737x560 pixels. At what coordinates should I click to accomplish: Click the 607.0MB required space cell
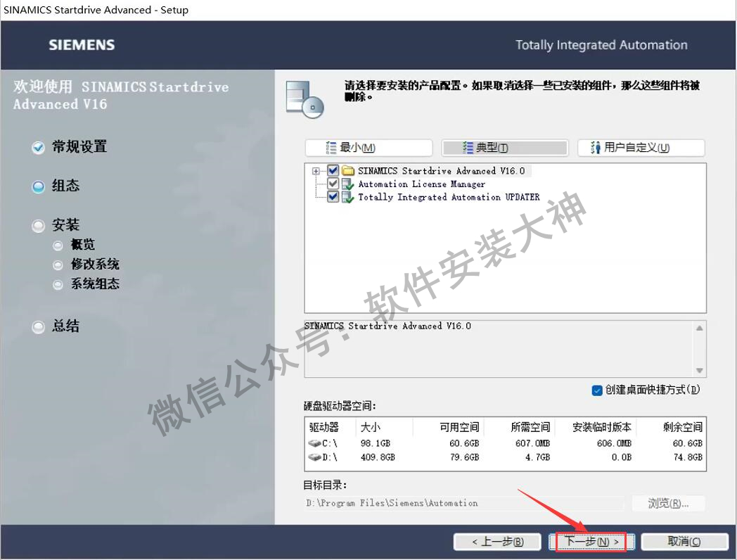pyautogui.click(x=532, y=443)
